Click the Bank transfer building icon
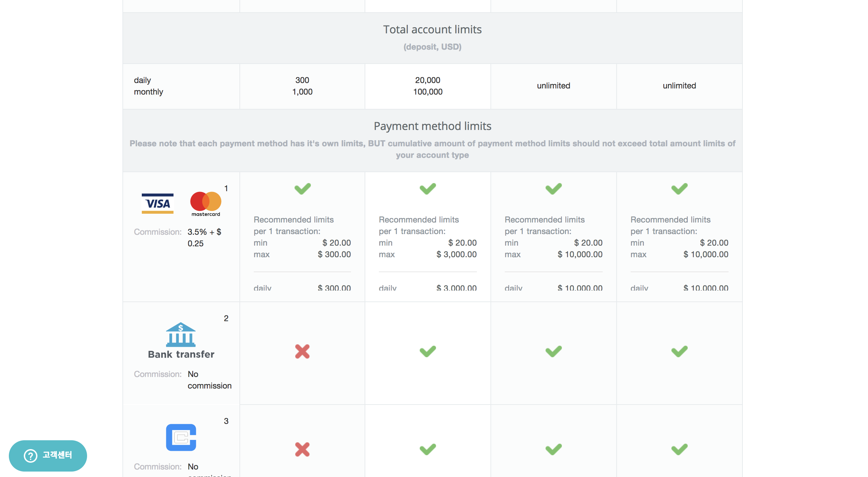This screenshot has width=868, height=477. click(x=181, y=334)
